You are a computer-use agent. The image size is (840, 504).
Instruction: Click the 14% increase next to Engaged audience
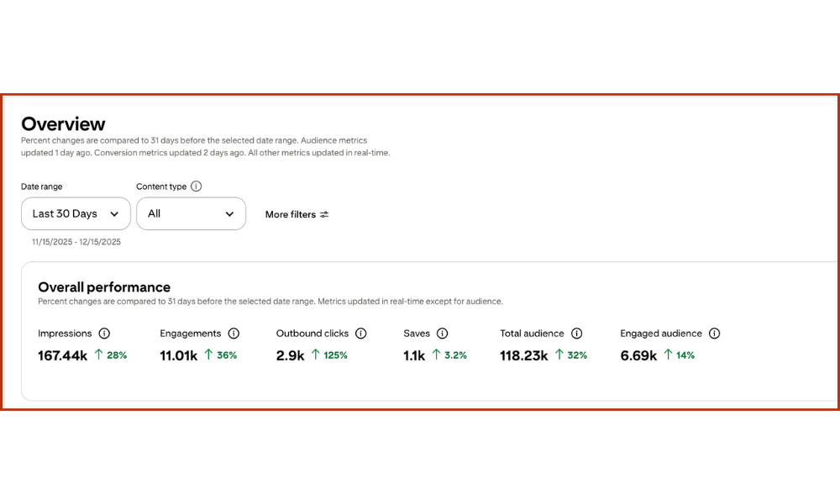[680, 355]
